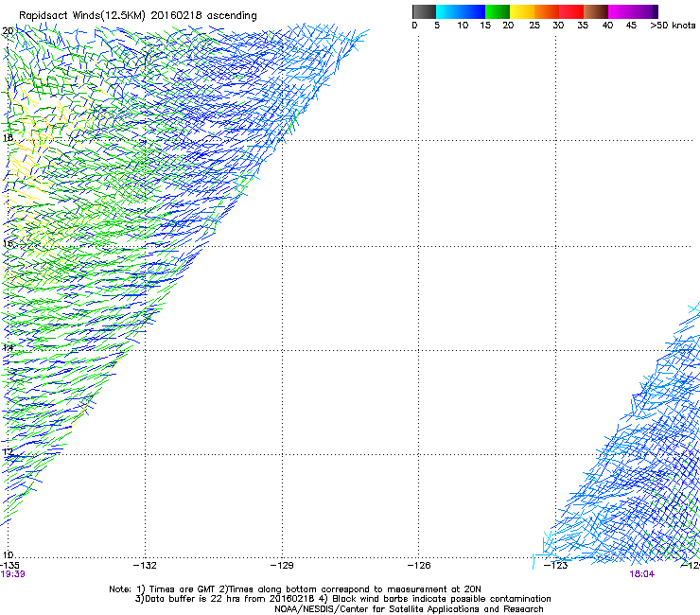Click the brown 35-40 knots color band
Viewport: 700px width, 615px height.
(x=596, y=11)
